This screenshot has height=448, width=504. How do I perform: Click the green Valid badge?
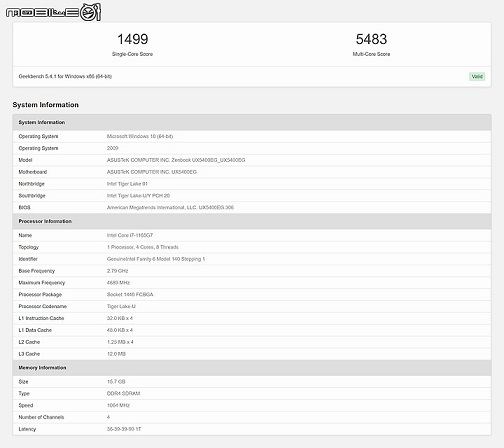coord(477,77)
